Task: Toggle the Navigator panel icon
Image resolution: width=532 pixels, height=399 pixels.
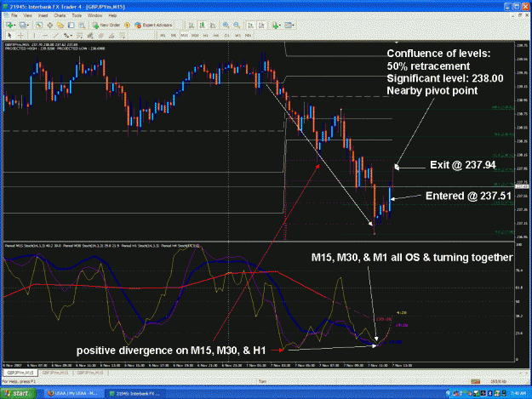Action: point(60,25)
